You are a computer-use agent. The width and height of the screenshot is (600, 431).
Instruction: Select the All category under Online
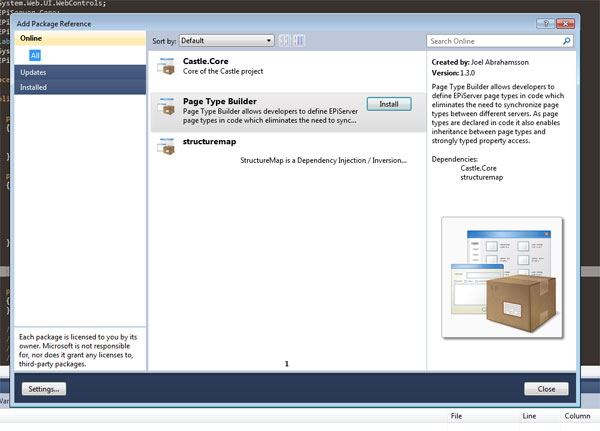pos(35,56)
